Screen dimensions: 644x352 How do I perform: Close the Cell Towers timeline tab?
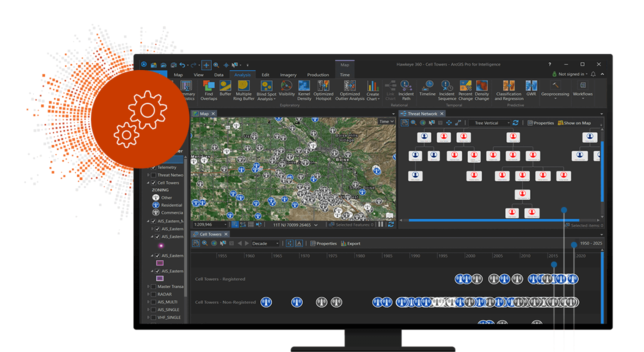click(x=225, y=234)
